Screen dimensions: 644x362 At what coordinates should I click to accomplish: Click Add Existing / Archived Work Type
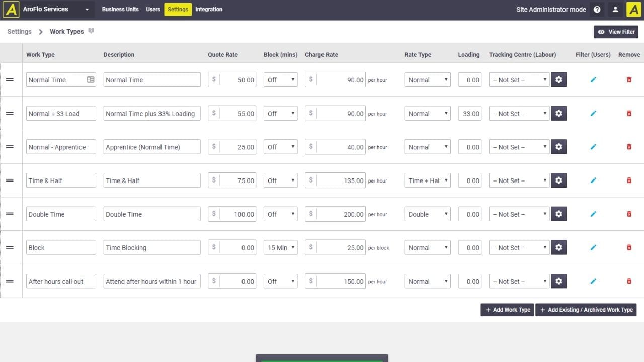point(586,310)
